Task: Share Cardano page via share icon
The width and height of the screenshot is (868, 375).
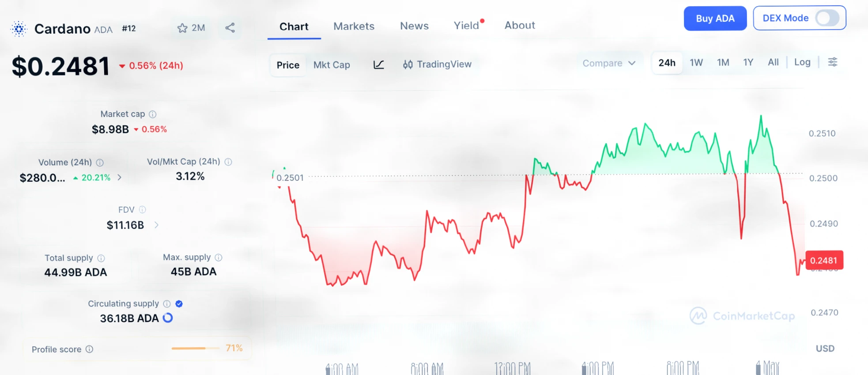Action: [x=230, y=28]
